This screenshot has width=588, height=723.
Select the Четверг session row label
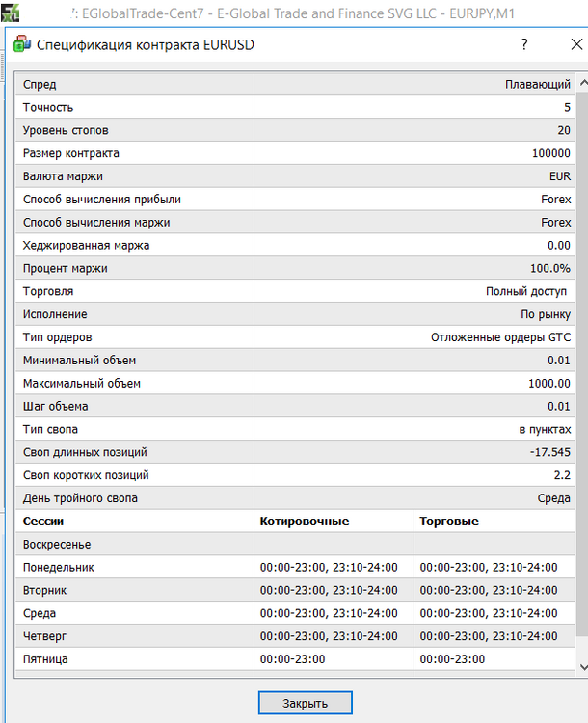tap(44, 636)
